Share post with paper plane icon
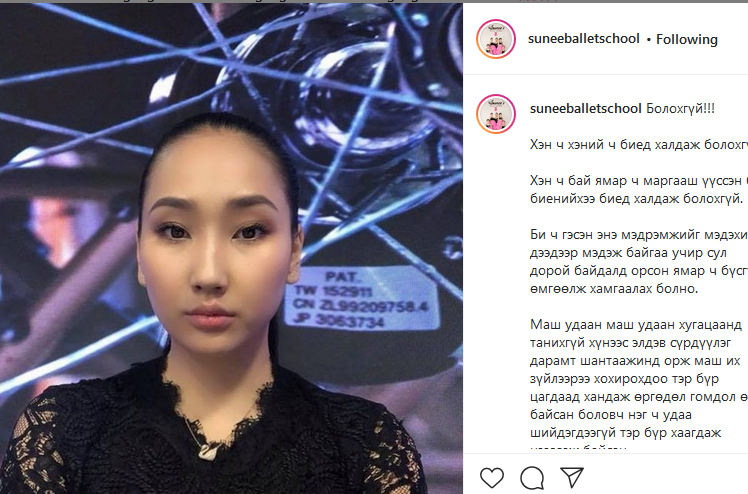This screenshot has height=494, width=748. [x=572, y=477]
